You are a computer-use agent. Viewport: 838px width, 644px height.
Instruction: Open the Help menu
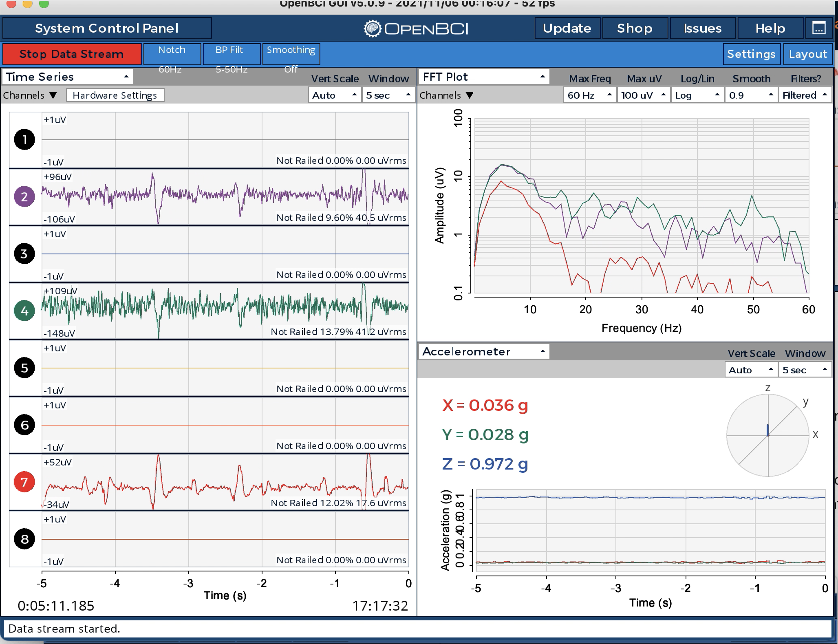click(770, 28)
